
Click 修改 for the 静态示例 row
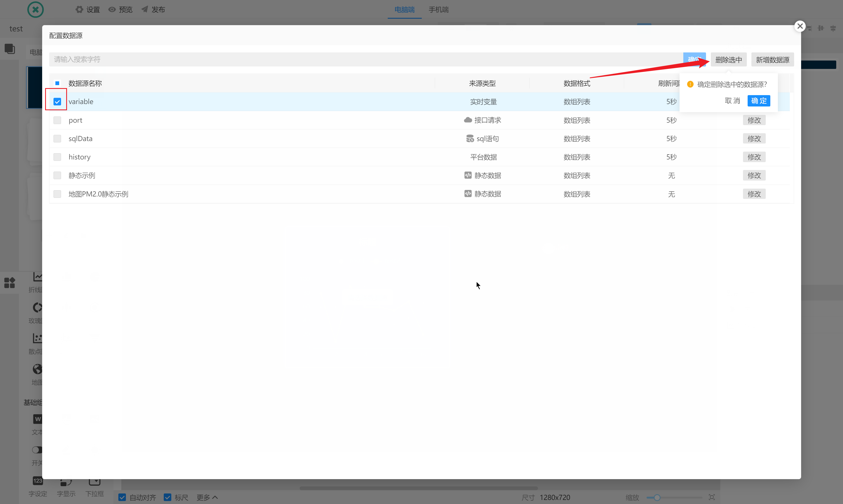point(754,175)
